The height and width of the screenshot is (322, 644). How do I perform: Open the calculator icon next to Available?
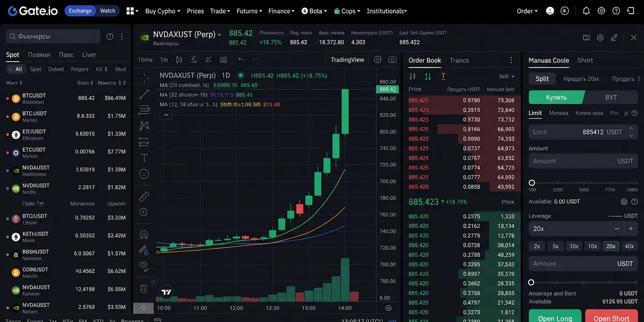(x=624, y=202)
